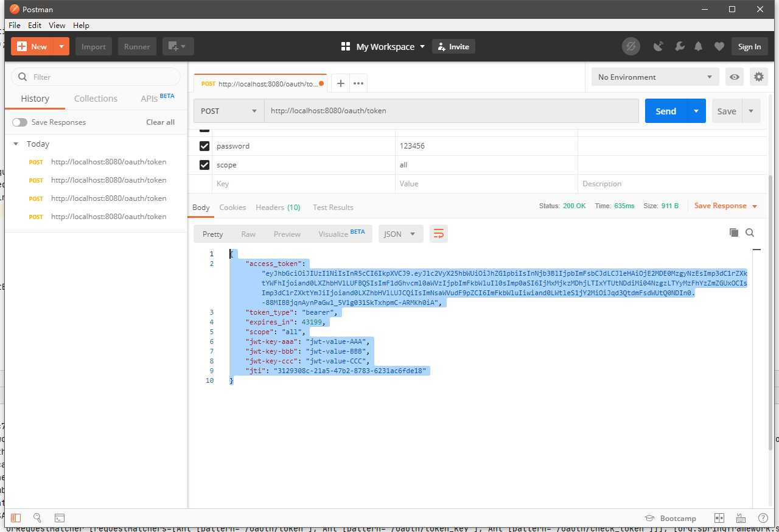Image resolution: width=779 pixels, height=532 pixels.
Task: Switch to the APIs tab
Action: 158,98
